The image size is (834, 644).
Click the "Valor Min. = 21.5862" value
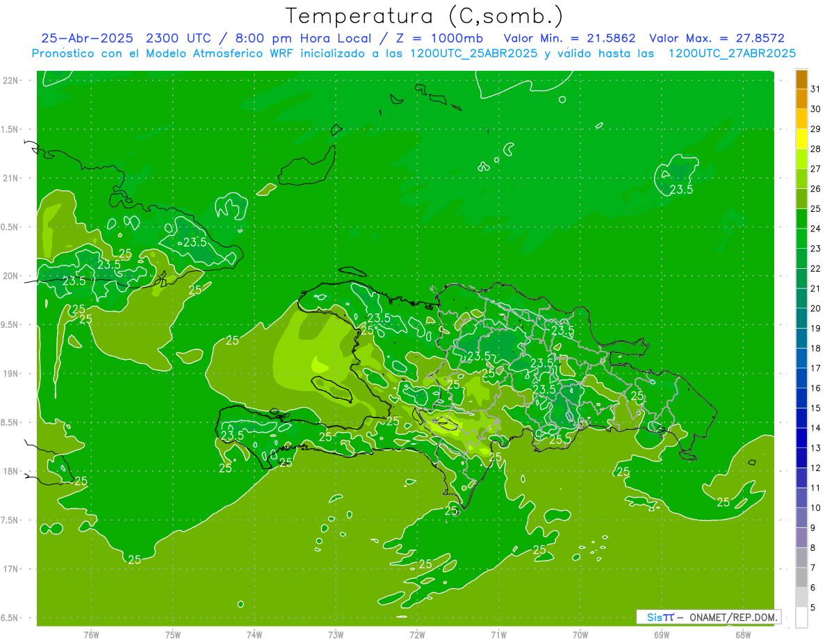569,38
